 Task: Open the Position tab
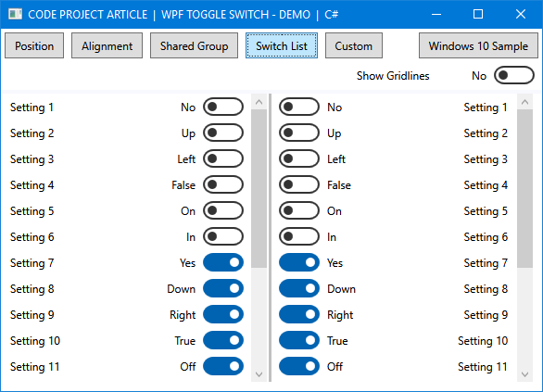(34, 45)
